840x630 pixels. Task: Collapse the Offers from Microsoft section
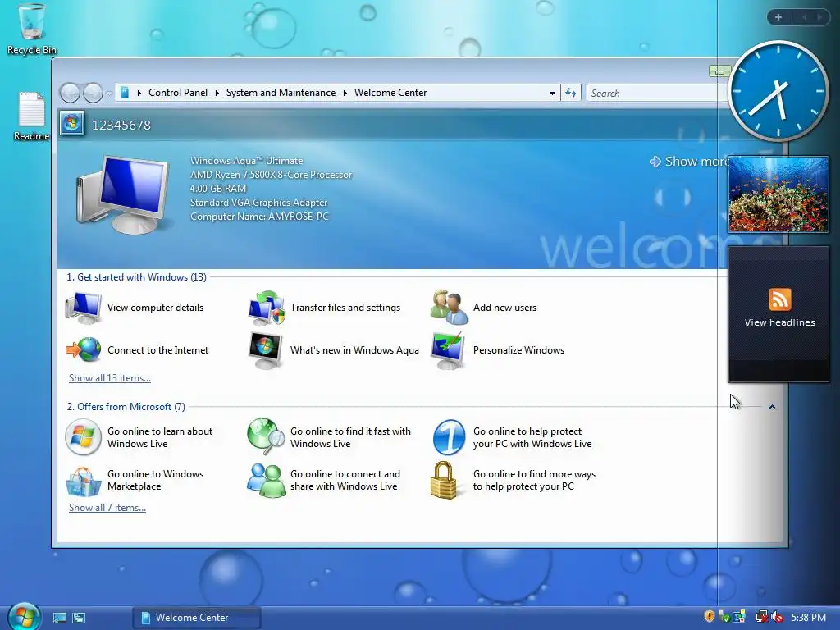(x=772, y=407)
